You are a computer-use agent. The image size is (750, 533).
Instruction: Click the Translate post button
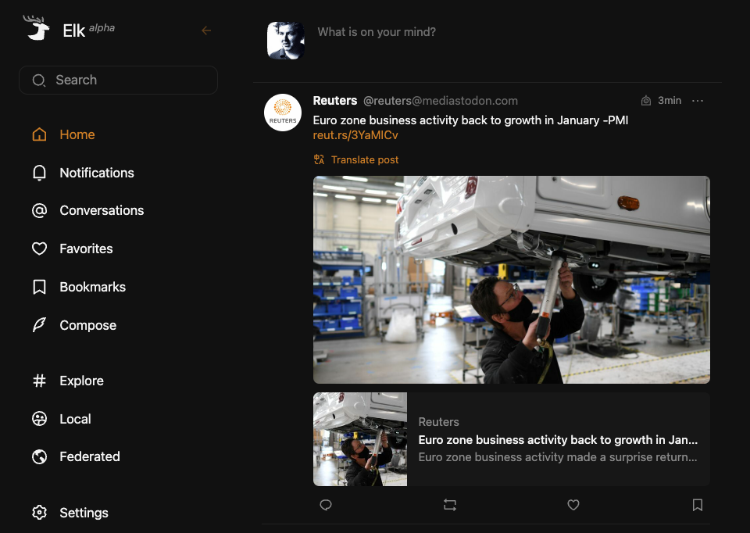pyautogui.click(x=356, y=160)
